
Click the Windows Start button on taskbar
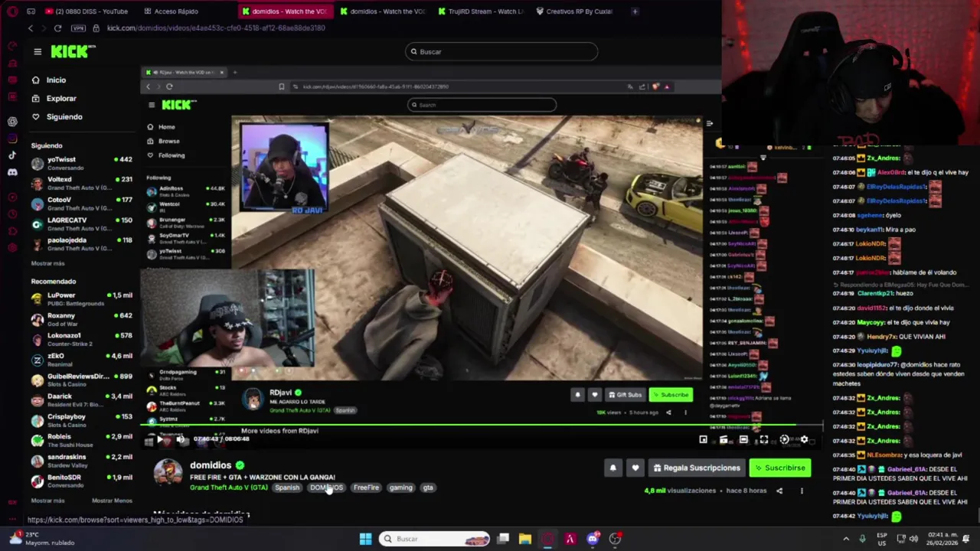tap(365, 539)
